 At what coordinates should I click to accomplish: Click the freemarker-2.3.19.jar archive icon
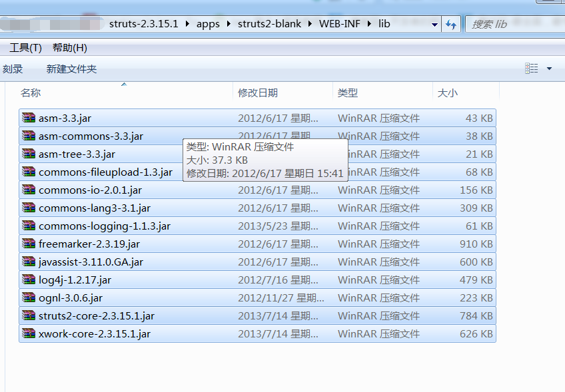[x=29, y=244]
